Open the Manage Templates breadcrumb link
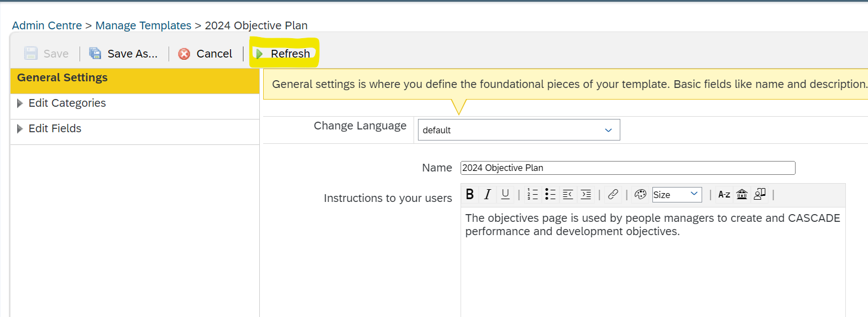 [143, 25]
